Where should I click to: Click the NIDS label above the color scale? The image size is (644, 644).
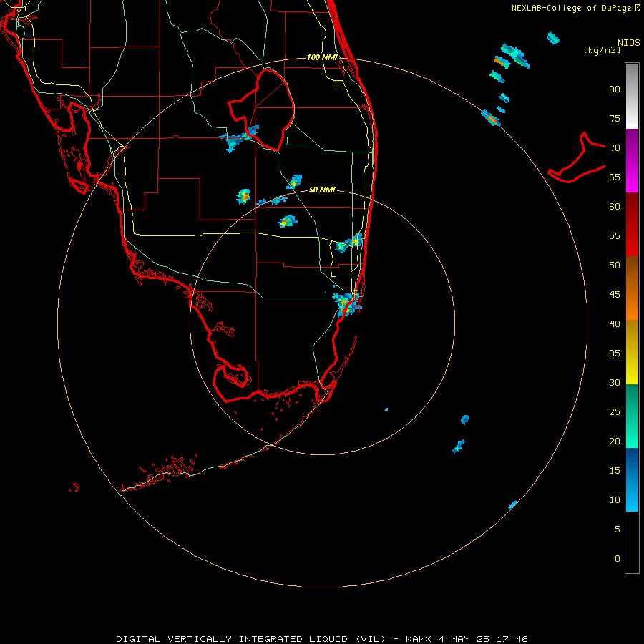click(x=628, y=43)
